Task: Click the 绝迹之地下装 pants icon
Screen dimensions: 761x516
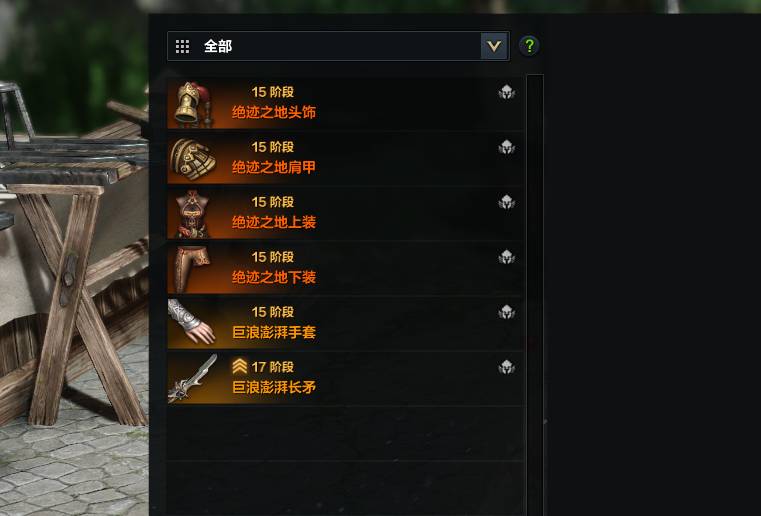Action: [x=193, y=269]
